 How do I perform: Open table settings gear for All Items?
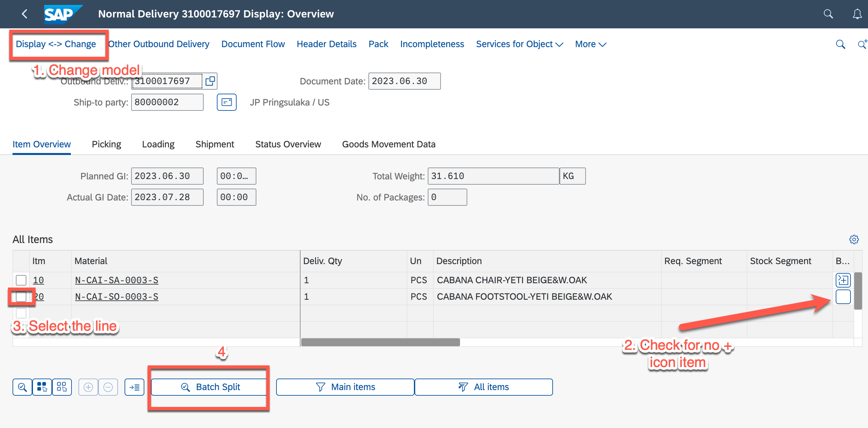(854, 239)
